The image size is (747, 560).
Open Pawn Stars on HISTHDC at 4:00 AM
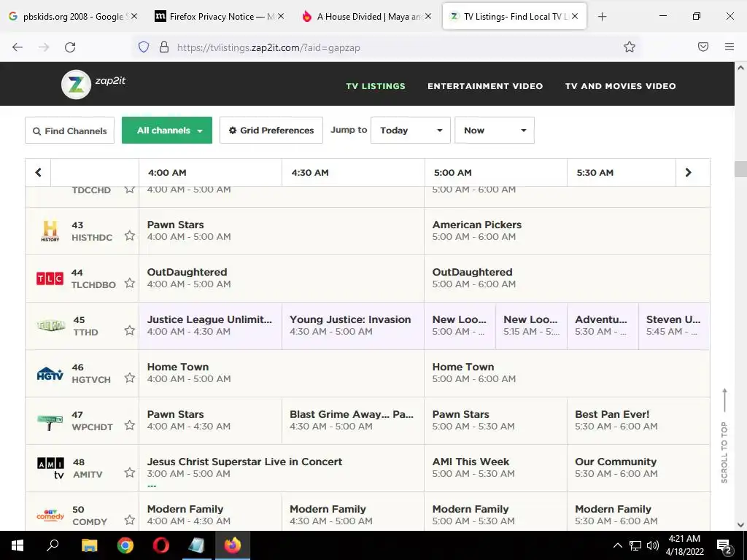coord(281,231)
